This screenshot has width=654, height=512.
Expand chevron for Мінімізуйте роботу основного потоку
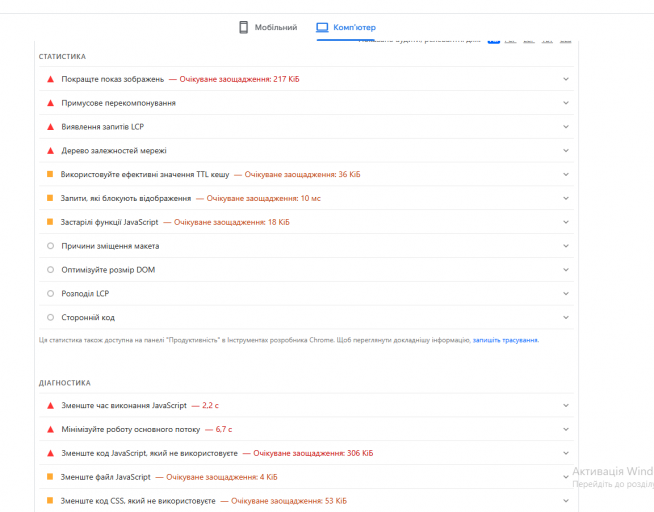pos(566,429)
